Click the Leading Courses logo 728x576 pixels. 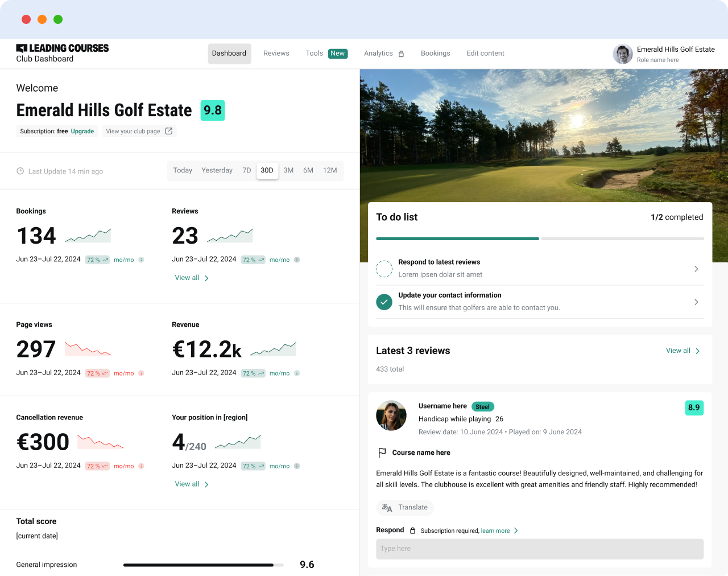click(x=62, y=48)
